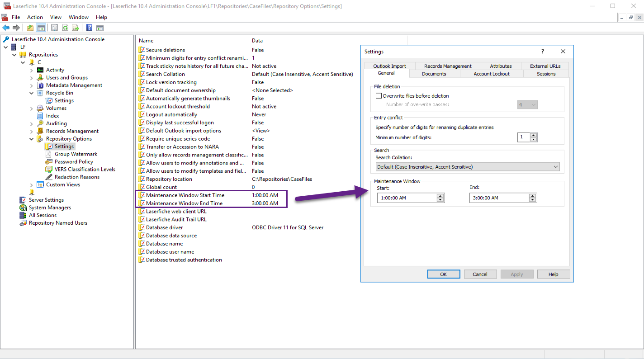The width and height of the screenshot is (644, 359).
Task: Click the Help button in Settings dialog
Action: [554, 274]
